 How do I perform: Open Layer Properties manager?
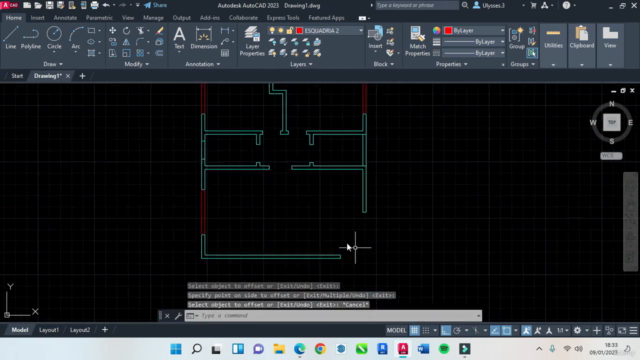(x=252, y=41)
